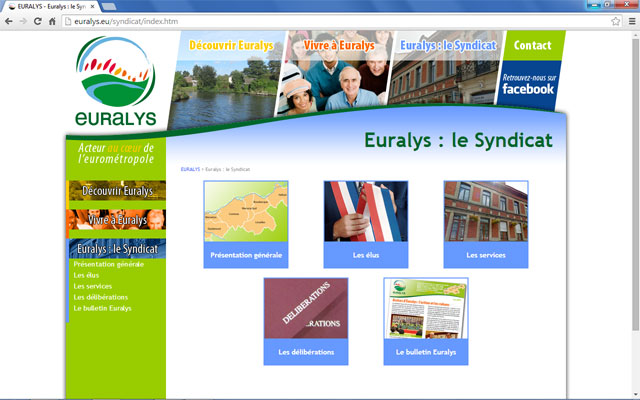The height and width of the screenshot is (400, 640).
Task: Open the Contact page
Action: pos(533,45)
